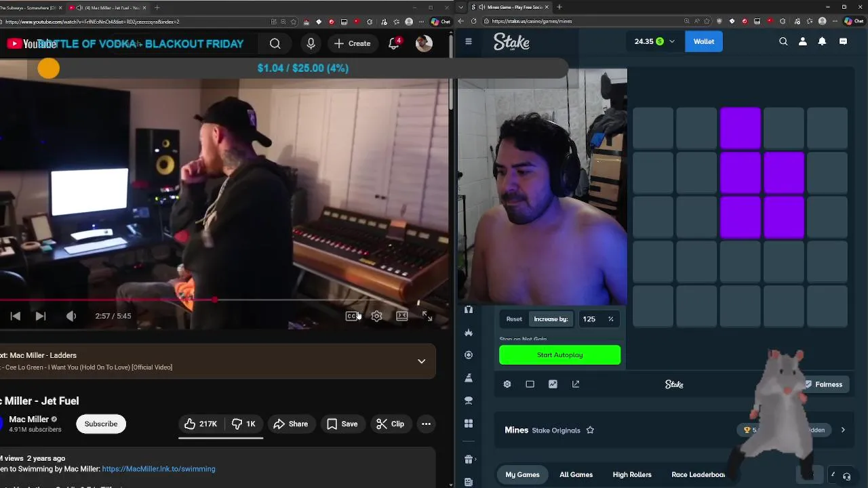Search games on Stake
The width and height of the screenshot is (868, 488).
(x=783, y=41)
